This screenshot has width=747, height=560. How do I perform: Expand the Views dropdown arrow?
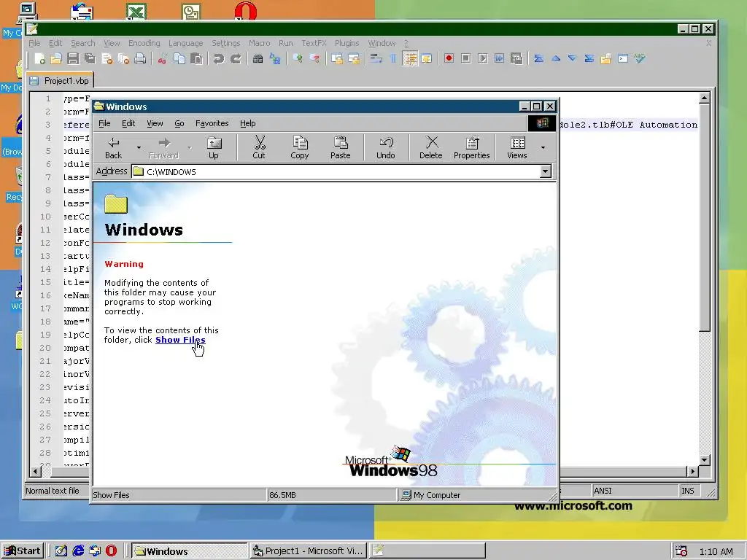(x=543, y=147)
